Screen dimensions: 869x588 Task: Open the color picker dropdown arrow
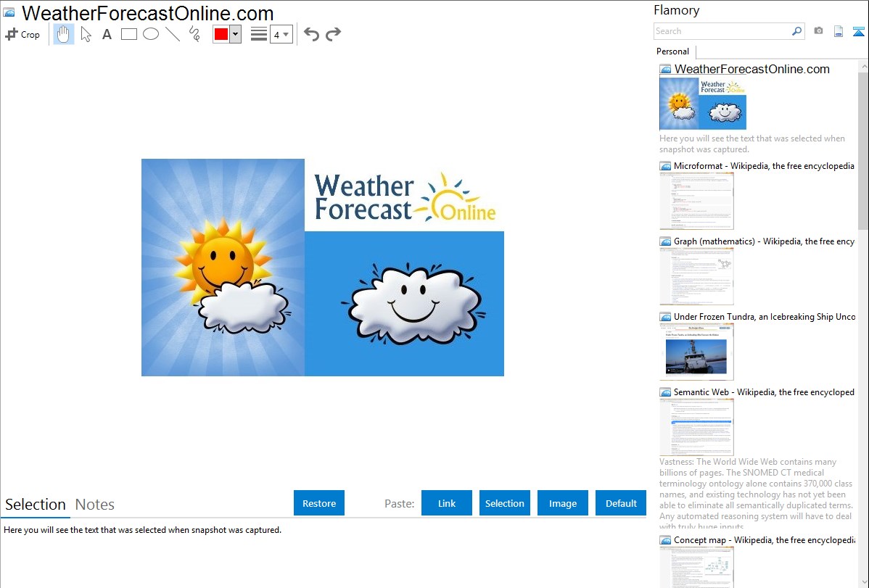click(236, 34)
